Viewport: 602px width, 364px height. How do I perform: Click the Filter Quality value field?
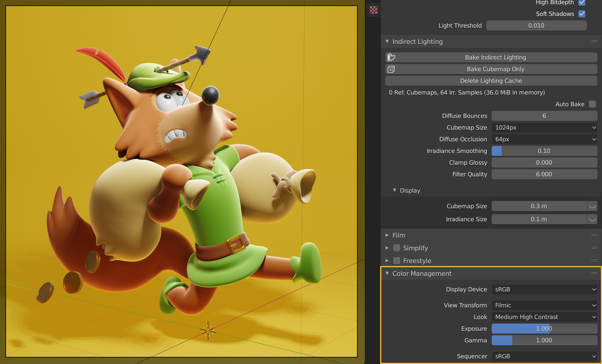(x=544, y=174)
